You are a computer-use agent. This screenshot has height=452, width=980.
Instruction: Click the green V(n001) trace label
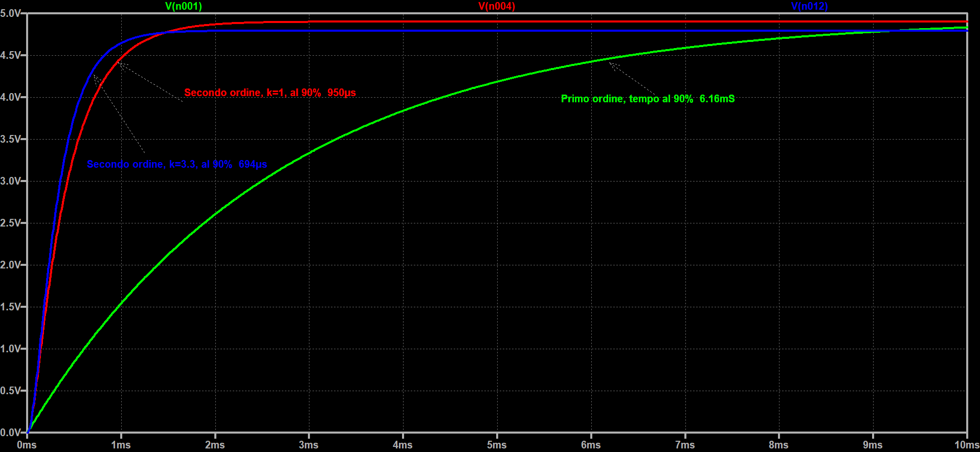[x=183, y=6]
